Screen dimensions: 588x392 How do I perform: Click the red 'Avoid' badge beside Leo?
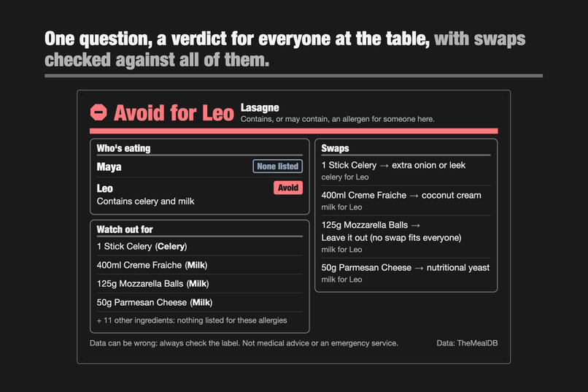[x=288, y=188]
